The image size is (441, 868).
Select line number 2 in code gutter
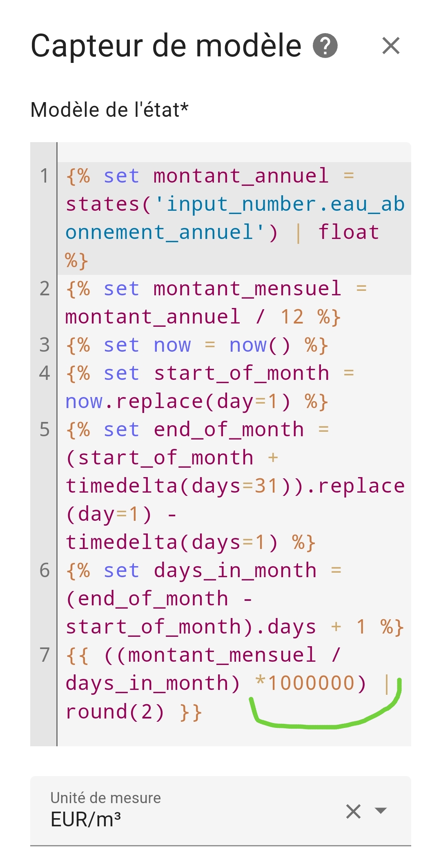point(45,289)
